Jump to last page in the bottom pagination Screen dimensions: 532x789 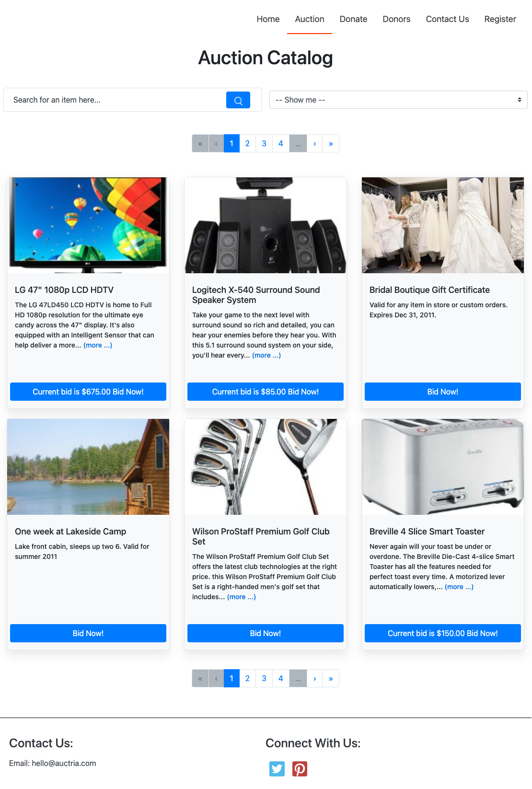click(x=331, y=678)
